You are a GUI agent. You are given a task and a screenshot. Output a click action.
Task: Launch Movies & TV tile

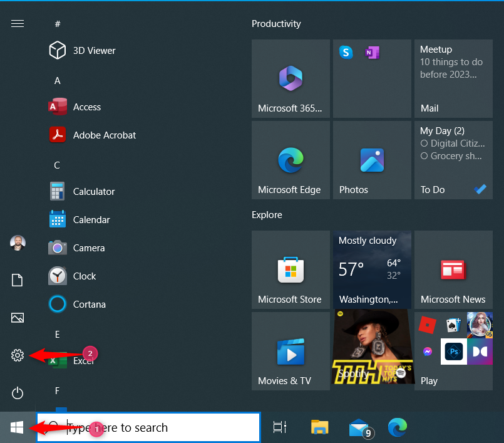pos(291,351)
